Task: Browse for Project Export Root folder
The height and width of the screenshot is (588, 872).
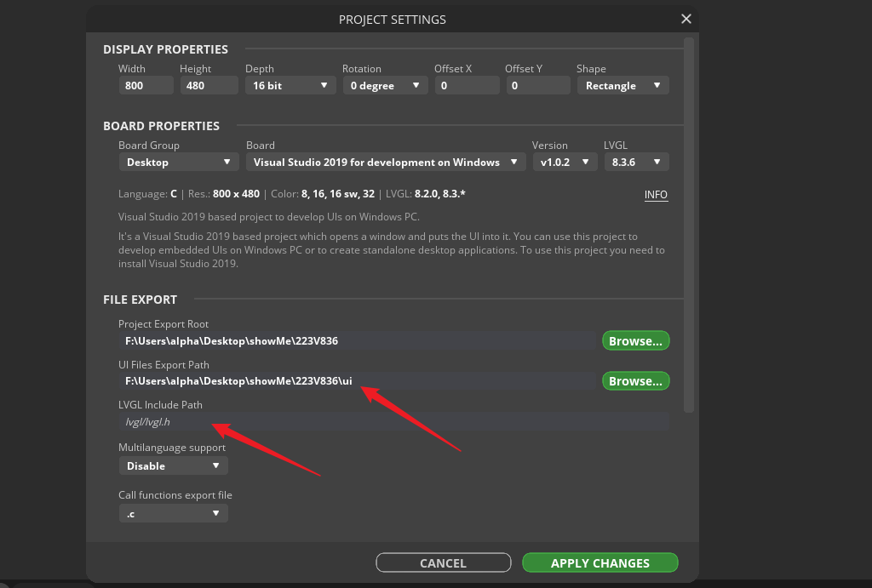Action: (635, 340)
